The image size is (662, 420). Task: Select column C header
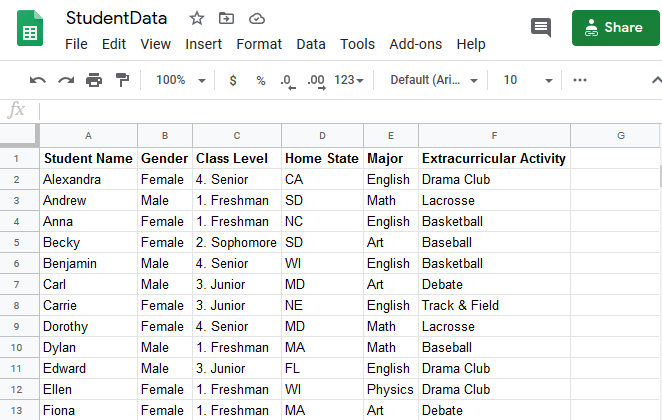pyautogui.click(x=237, y=135)
